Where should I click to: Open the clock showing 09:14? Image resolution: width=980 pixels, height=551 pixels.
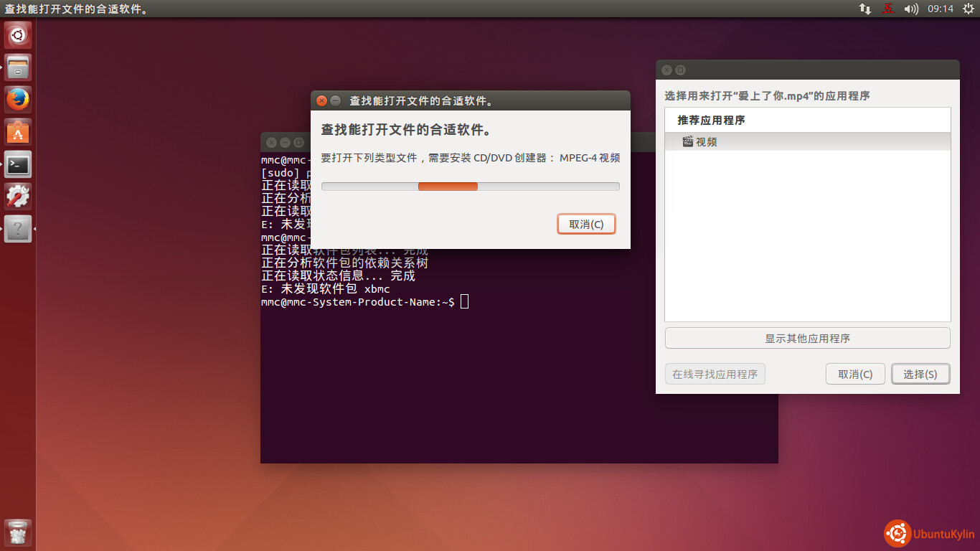940,9
